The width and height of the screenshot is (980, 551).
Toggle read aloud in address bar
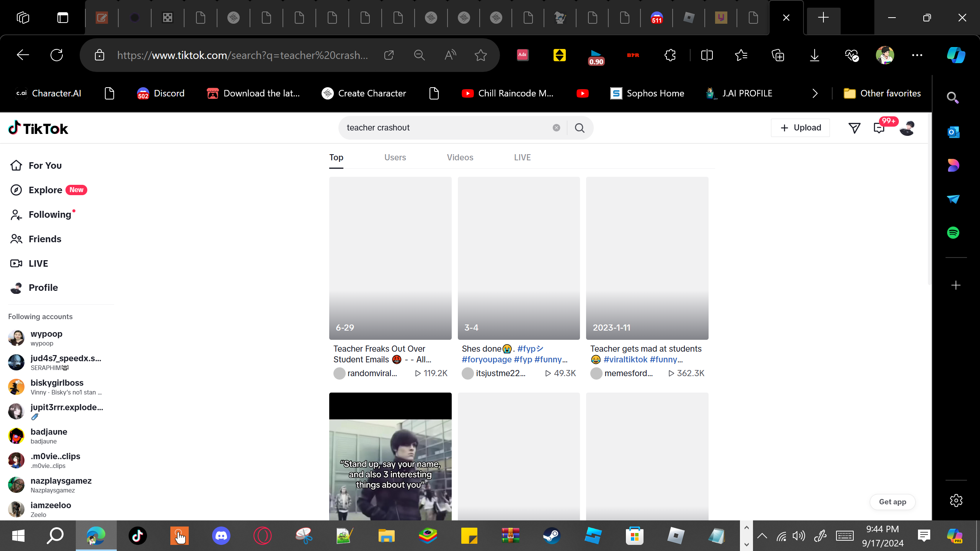point(450,55)
